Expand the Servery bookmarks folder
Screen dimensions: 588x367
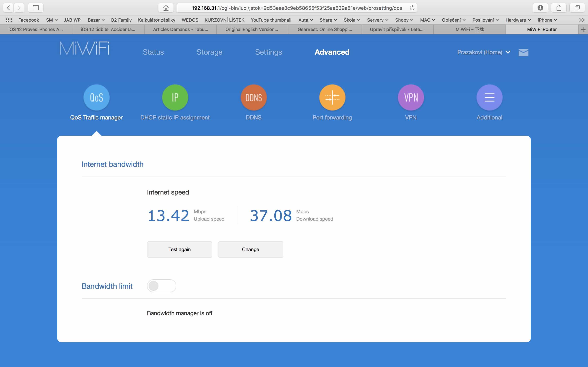coord(377,20)
